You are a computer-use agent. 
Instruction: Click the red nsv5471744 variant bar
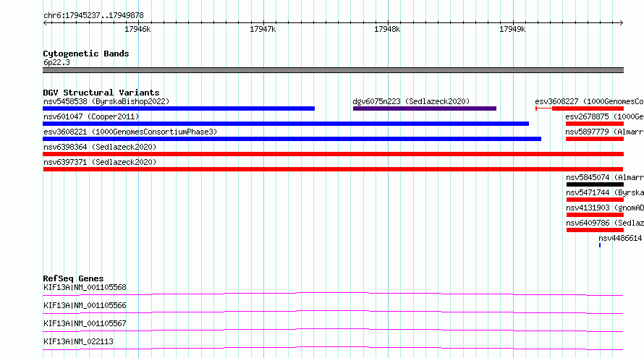[595, 200]
